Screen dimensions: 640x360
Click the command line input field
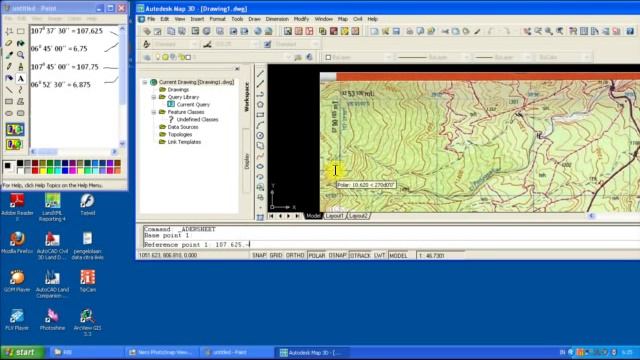(x=390, y=244)
